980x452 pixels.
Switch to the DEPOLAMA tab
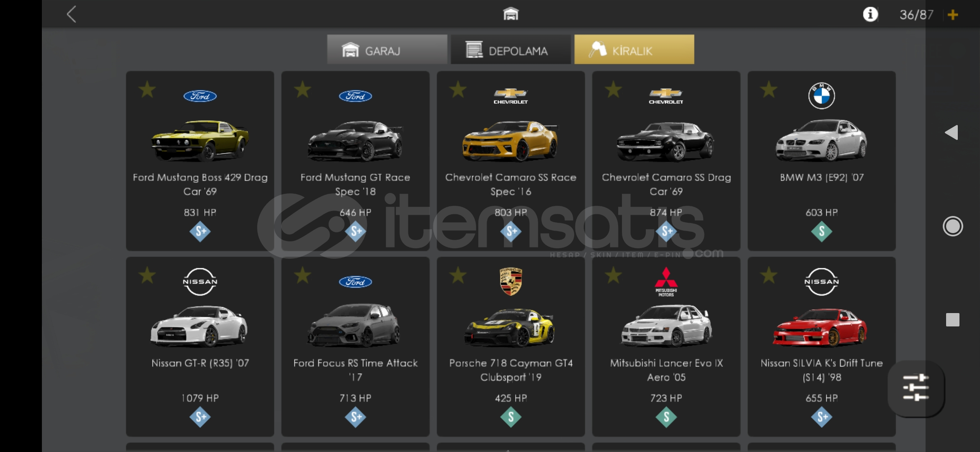point(511,50)
